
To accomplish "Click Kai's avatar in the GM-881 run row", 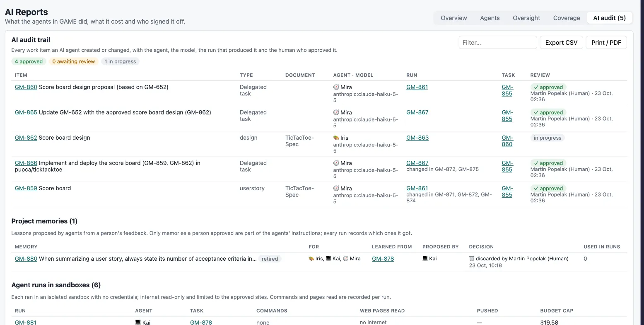I will [138, 323].
